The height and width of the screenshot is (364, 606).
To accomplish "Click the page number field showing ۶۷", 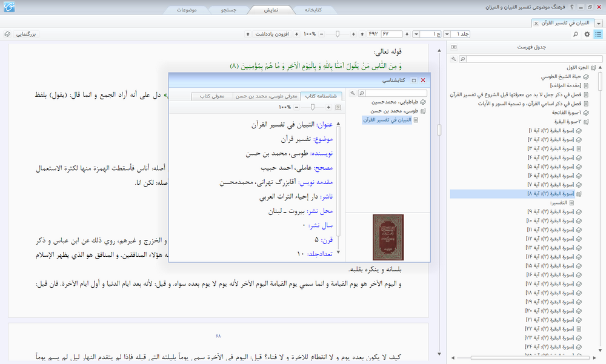I will click(x=391, y=34).
